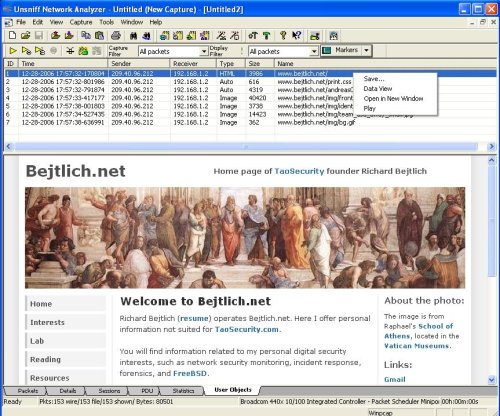Open the resume link

[194, 318]
